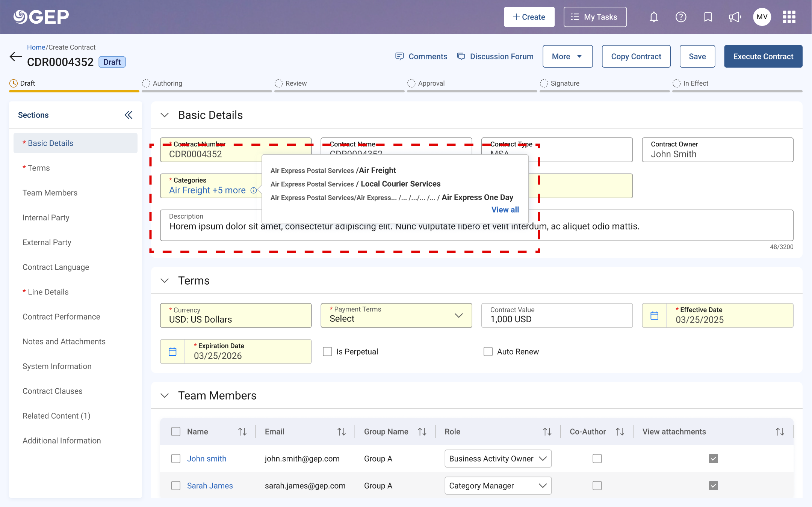Viewport: 812px width, 507px height.
Task: Open My Tasks
Action: [x=595, y=17]
